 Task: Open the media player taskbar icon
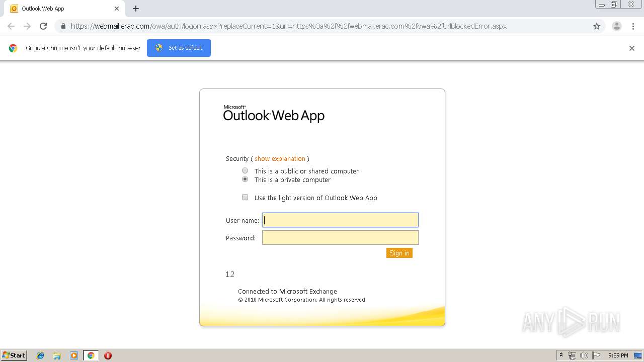(x=74, y=355)
